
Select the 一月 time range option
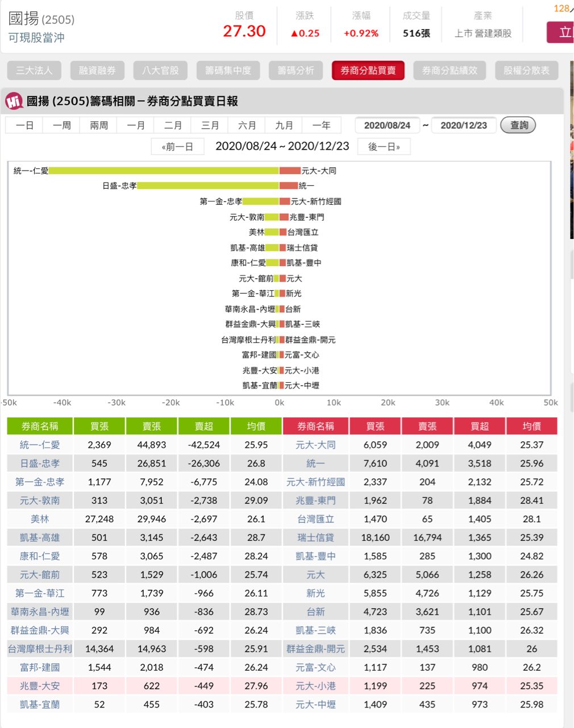[x=136, y=125]
